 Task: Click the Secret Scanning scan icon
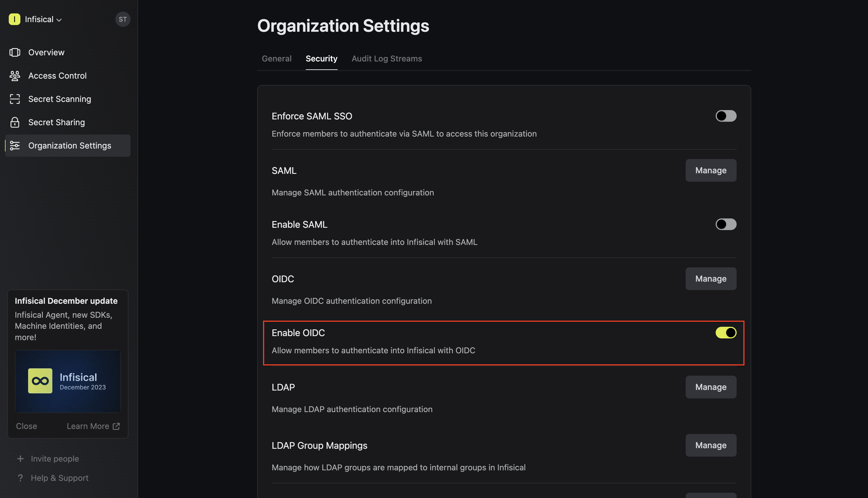click(15, 99)
